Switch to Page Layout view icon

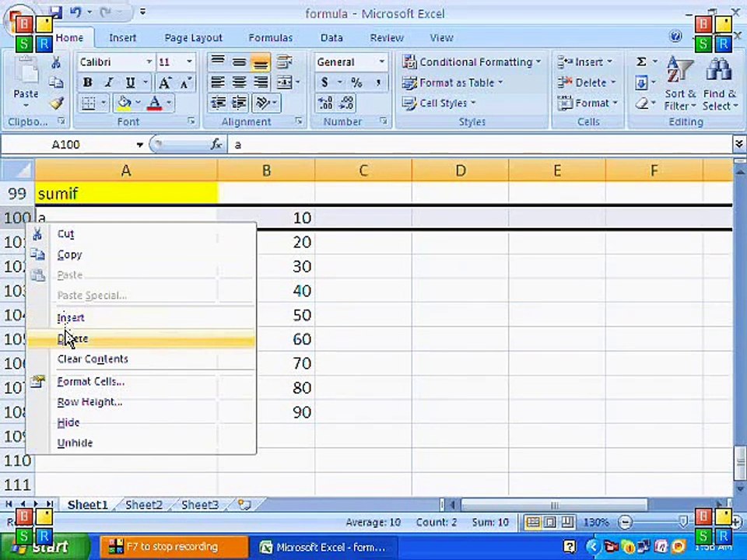(550, 523)
